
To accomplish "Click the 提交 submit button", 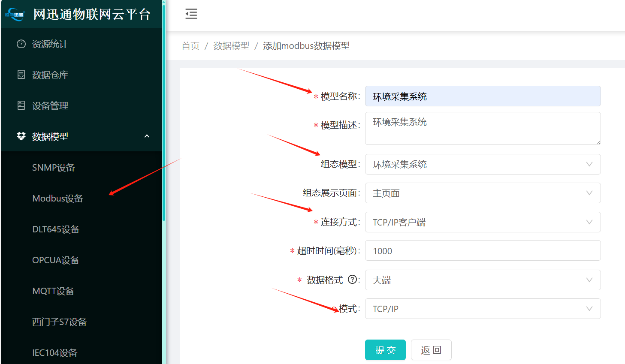I will [x=385, y=350].
